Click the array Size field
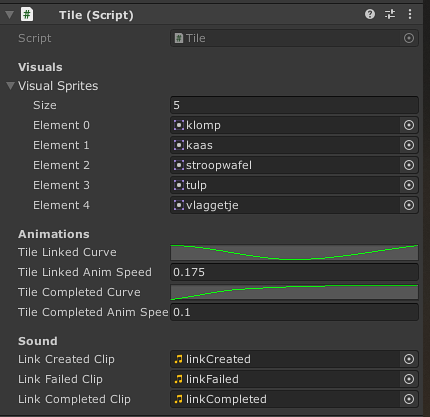Viewport: 430px width, 417px height. (x=294, y=105)
